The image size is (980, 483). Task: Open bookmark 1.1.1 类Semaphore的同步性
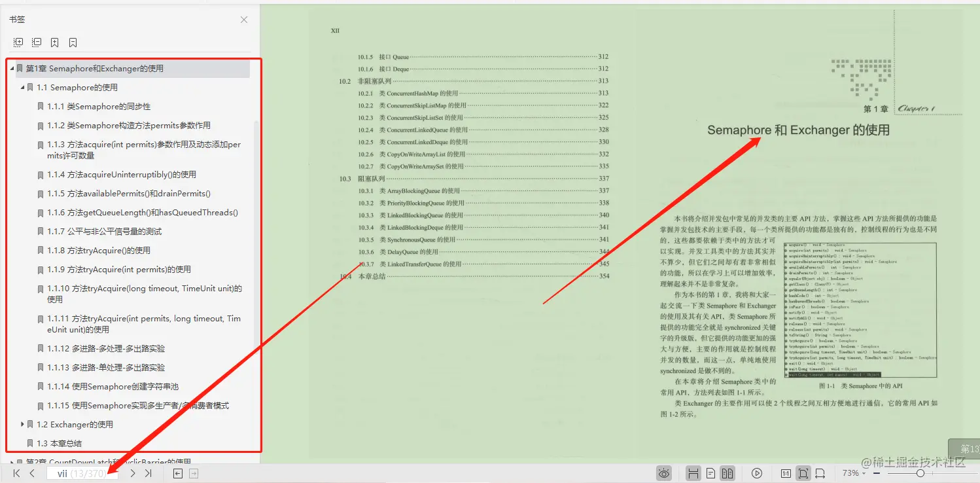[x=99, y=107]
